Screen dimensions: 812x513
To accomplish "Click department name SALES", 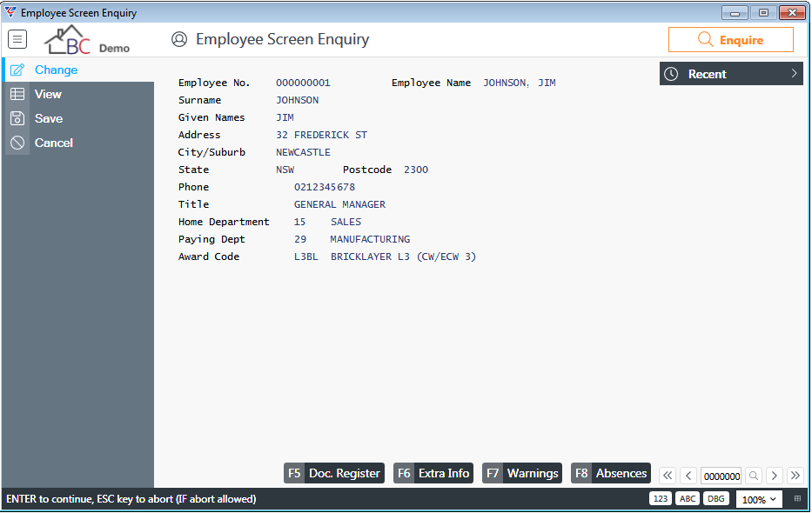I will pyautogui.click(x=346, y=222).
